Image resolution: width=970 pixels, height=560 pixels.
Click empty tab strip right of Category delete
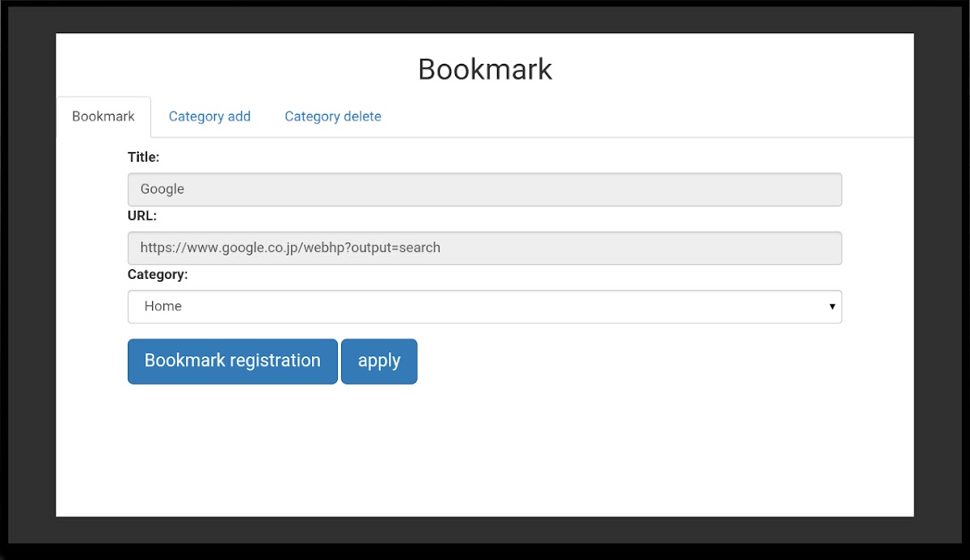[647, 116]
